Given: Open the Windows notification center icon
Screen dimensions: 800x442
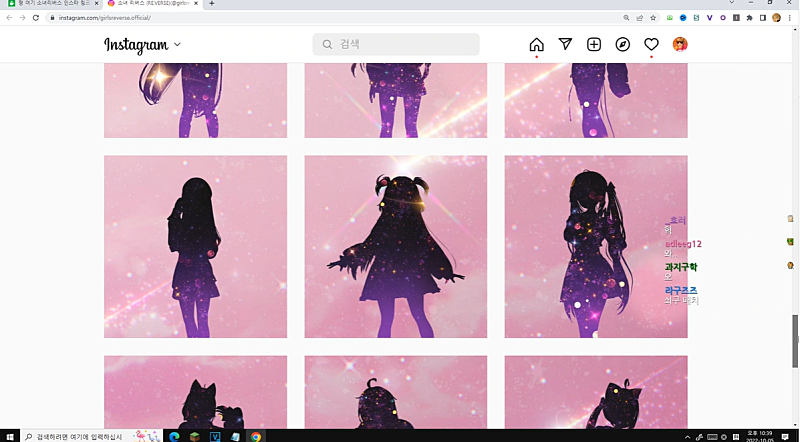Looking at the screenshot, I should click(x=785, y=437).
